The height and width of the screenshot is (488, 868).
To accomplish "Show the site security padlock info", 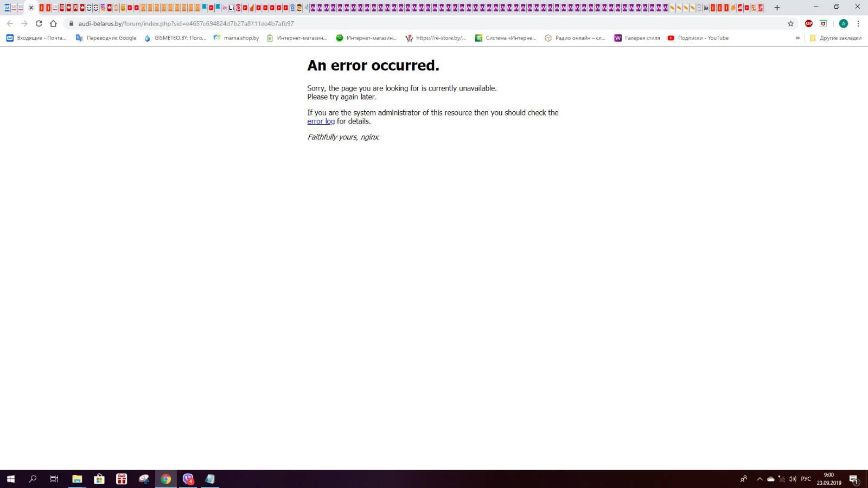I will 71,23.
